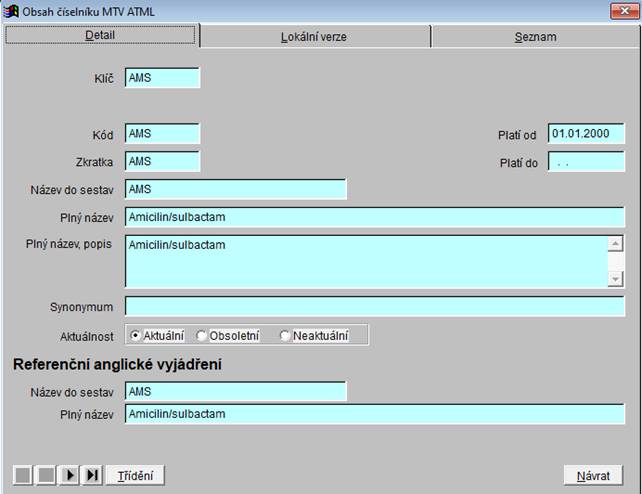Click the empty Platí do date field
Image resolution: width=642 pixels, height=494 pixels.
586,162
